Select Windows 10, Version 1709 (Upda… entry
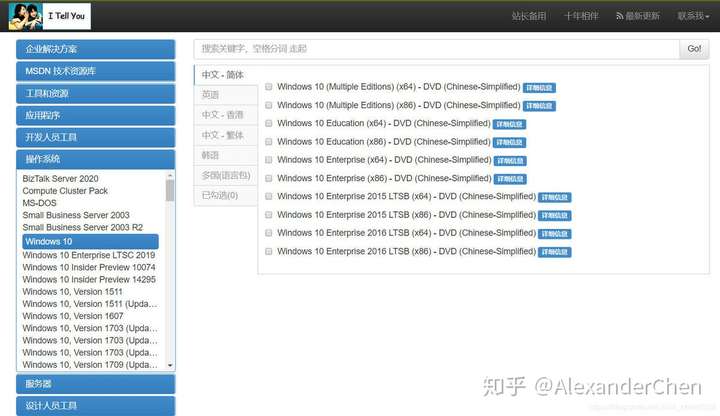Screen dimensions: 720x416 (90, 365)
